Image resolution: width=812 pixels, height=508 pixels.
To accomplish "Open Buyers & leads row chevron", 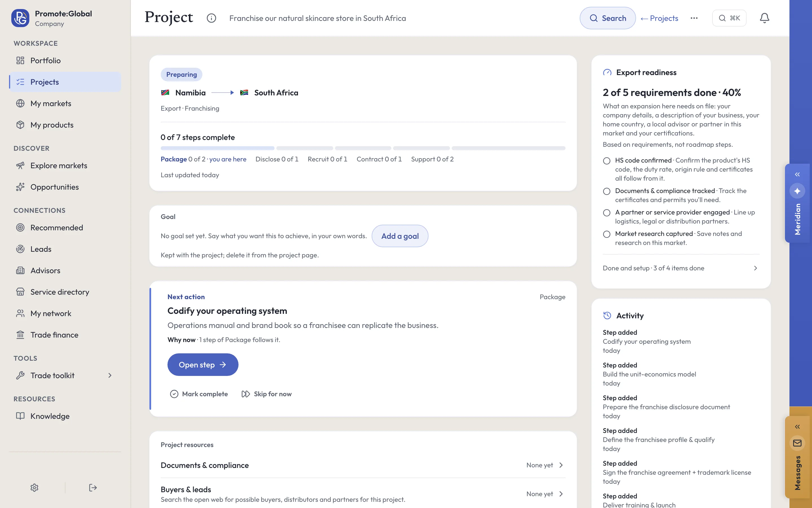I will [561, 494].
